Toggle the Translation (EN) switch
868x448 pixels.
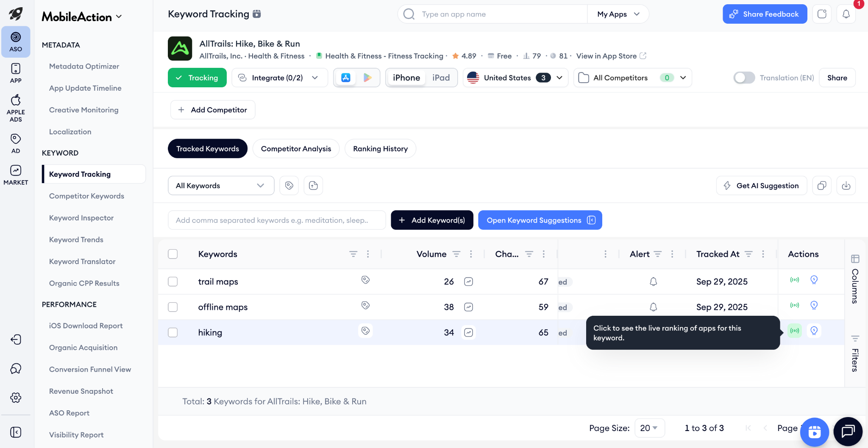point(744,78)
